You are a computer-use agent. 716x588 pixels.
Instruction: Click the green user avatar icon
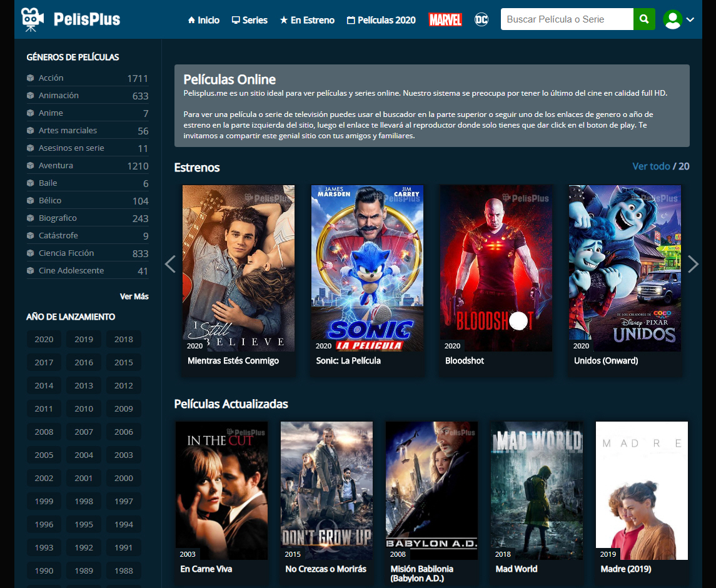673,19
